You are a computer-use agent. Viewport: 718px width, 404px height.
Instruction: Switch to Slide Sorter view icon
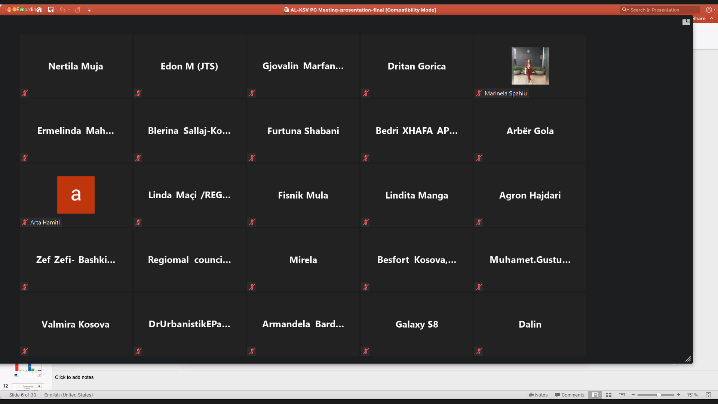click(609, 395)
